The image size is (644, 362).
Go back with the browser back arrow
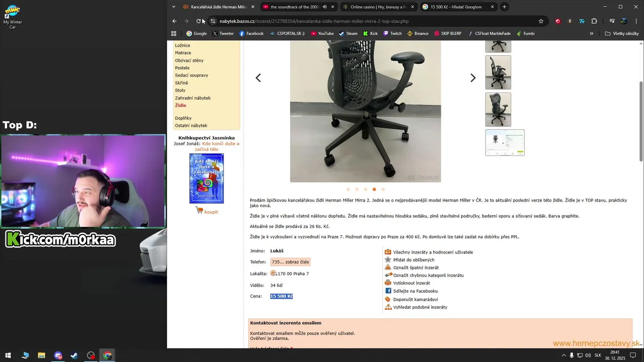coord(174,21)
